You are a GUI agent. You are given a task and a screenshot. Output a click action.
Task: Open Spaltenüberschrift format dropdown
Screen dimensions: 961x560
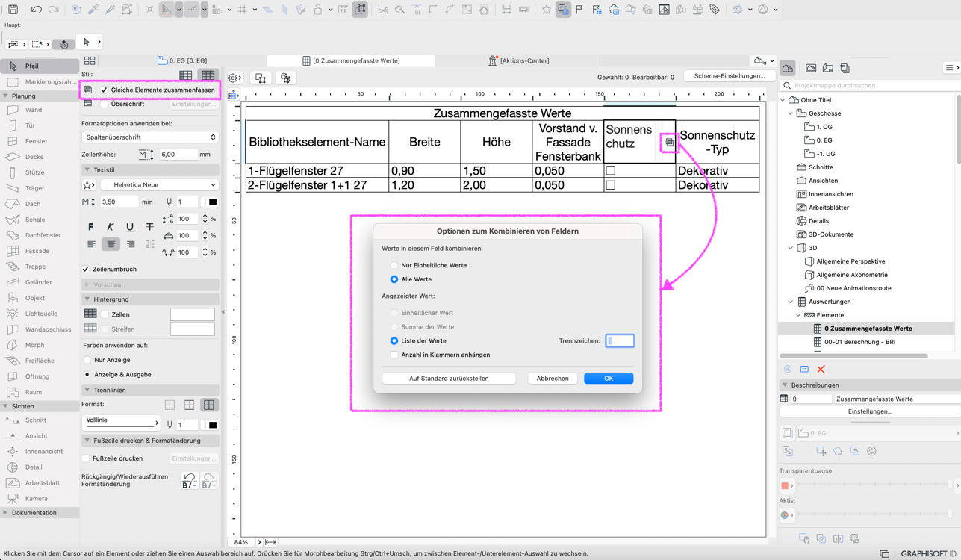150,137
